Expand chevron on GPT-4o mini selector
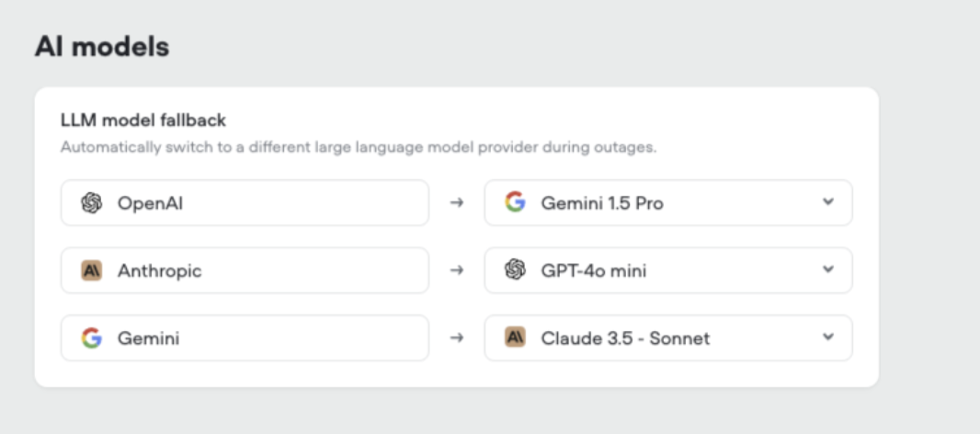The height and width of the screenshot is (434, 980). (x=827, y=270)
